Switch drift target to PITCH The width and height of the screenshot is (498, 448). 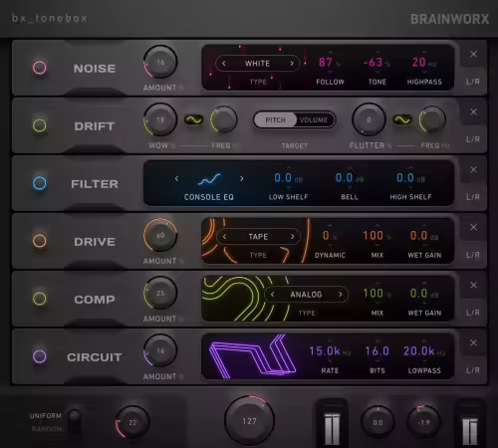(x=275, y=119)
